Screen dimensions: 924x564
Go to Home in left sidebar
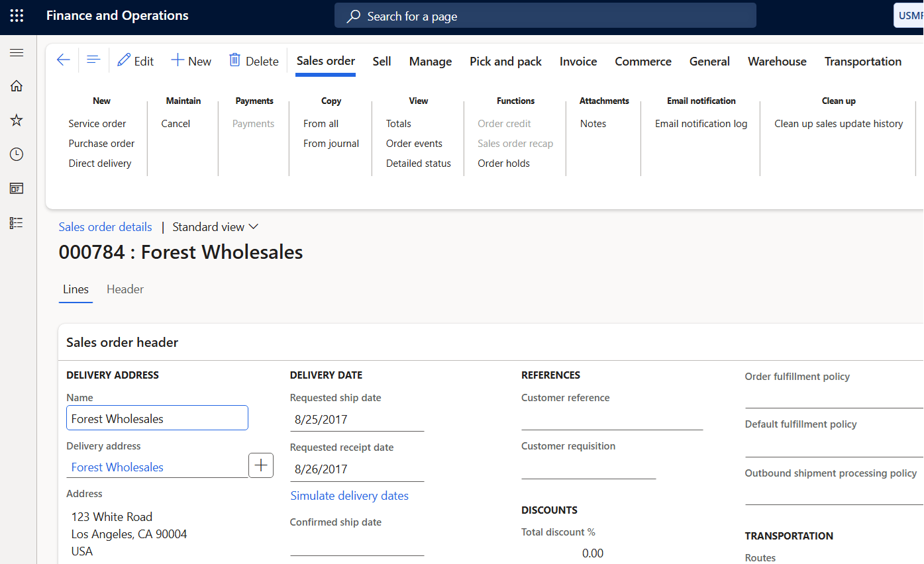[17, 85]
